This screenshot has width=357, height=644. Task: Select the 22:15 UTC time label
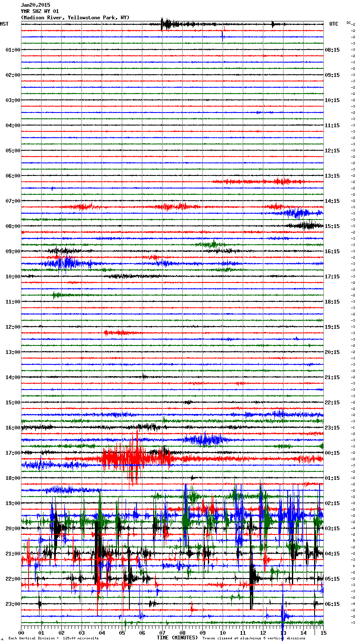(x=332, y=403)
